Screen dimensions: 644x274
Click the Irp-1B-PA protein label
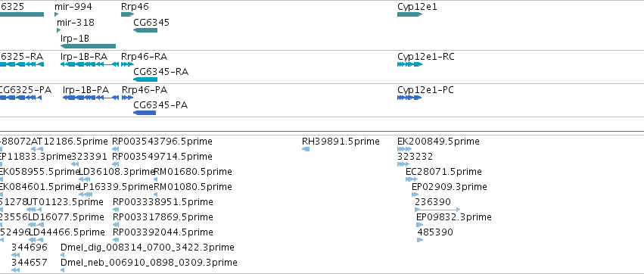coord(86,90)
